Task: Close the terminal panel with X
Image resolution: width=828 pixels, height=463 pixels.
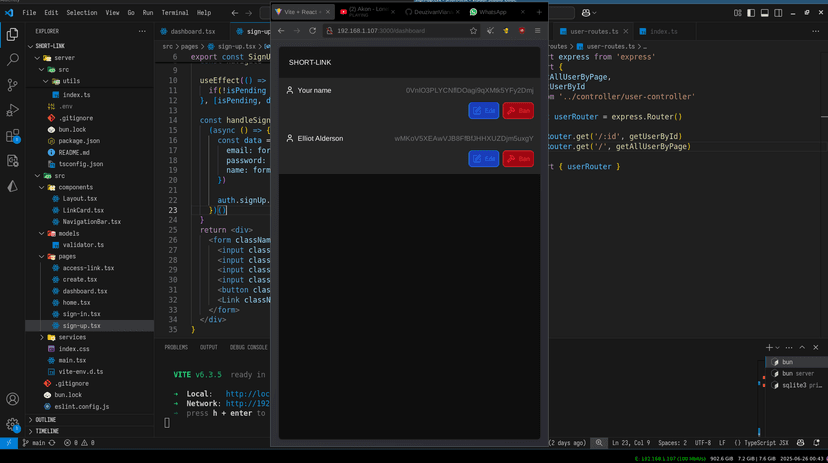Action: 816,347
